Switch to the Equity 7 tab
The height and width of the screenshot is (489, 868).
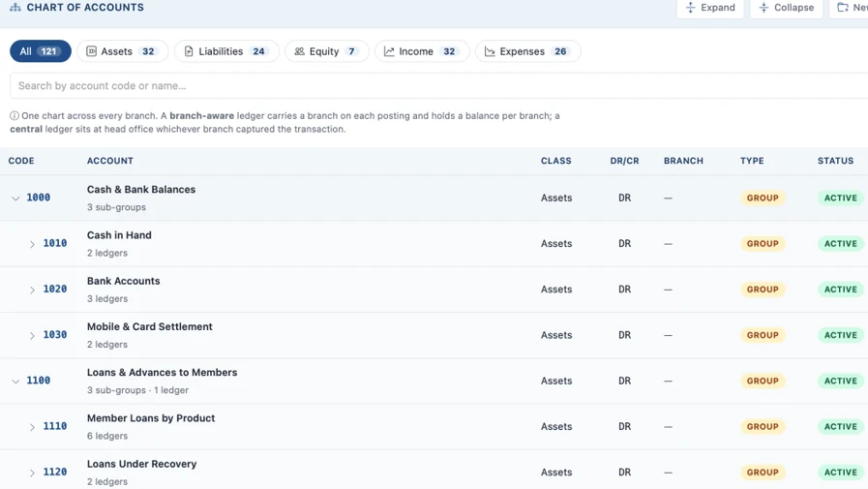coord(327,51)
